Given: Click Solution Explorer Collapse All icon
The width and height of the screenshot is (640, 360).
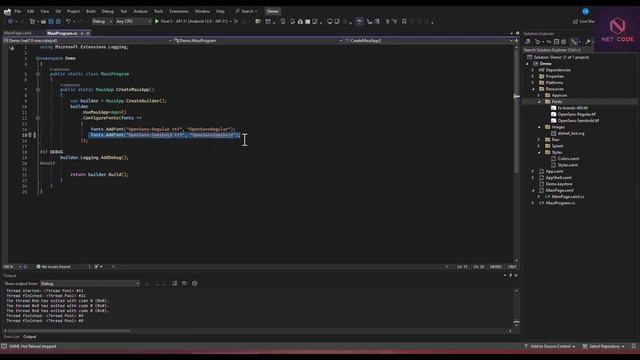Looking at the screenshot, I should coord(556,42).
